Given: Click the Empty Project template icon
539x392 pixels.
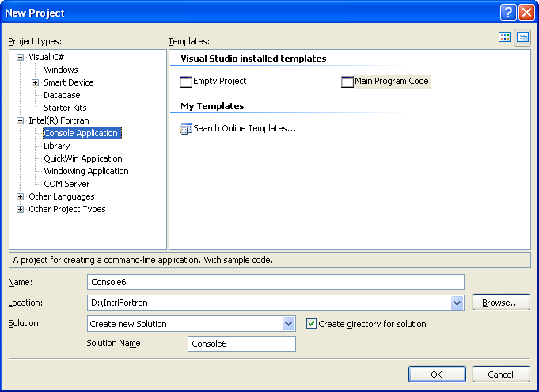Looking at the screenshot, I should (x=186, y=82).
